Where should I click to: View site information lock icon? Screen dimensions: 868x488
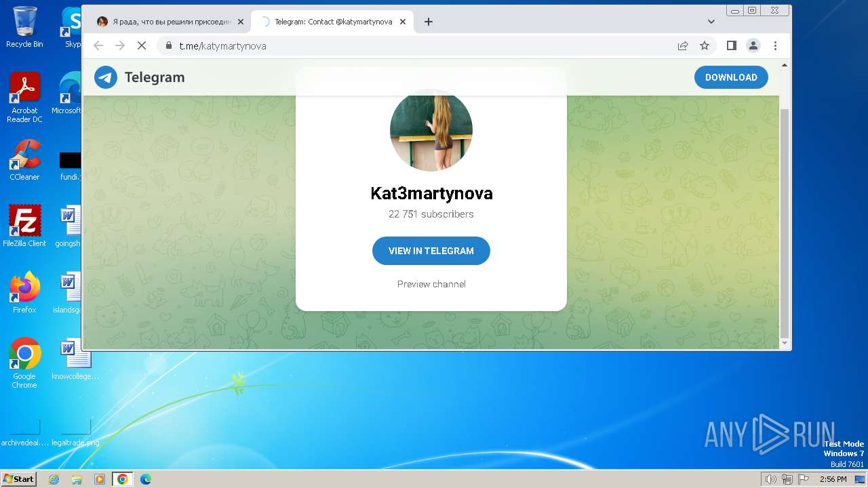169,45
